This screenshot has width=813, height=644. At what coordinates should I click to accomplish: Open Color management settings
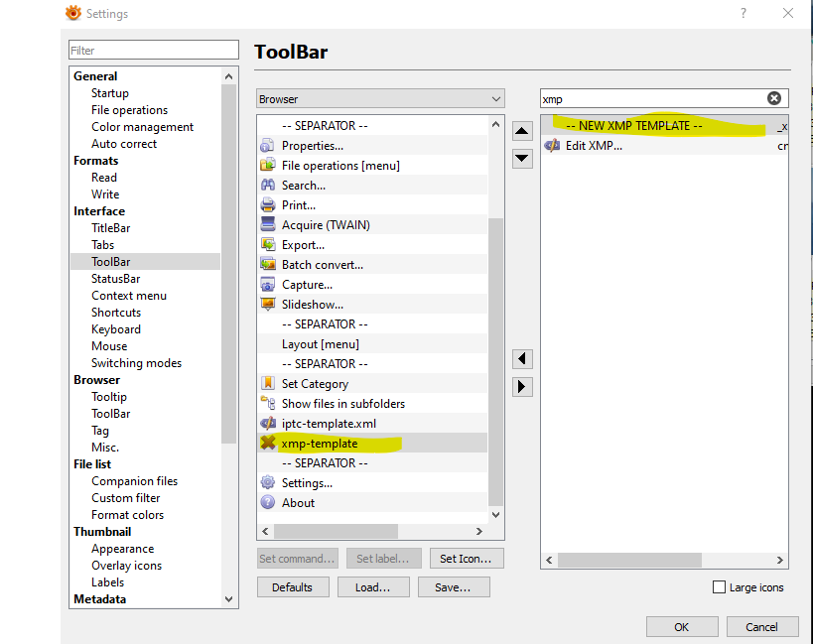coord(142,127)
